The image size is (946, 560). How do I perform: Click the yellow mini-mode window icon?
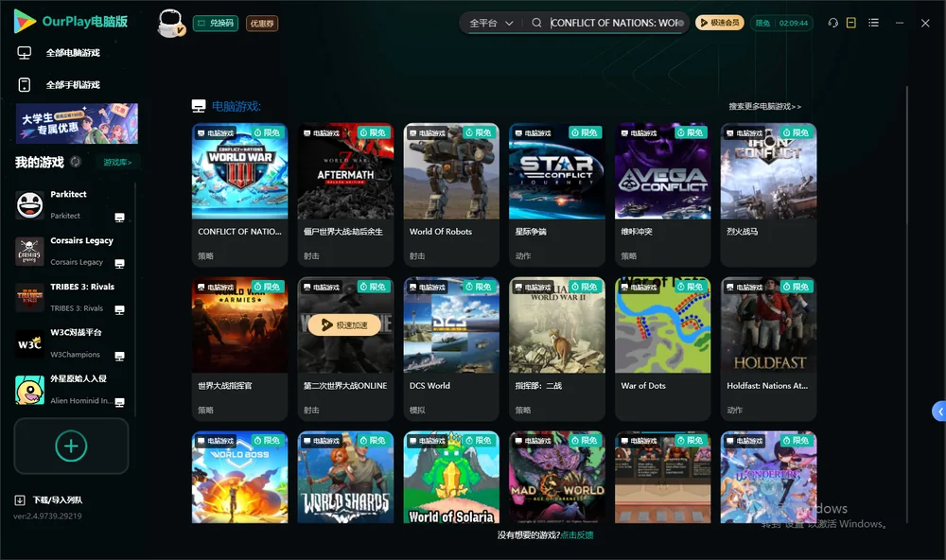pos(851,23)
